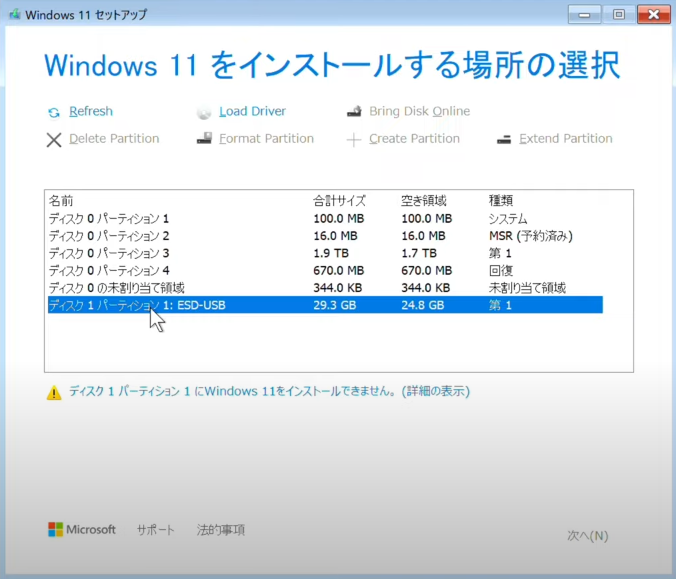The image size is (676, 579).
Task: Open the サポート link
Action: [156, 530]
